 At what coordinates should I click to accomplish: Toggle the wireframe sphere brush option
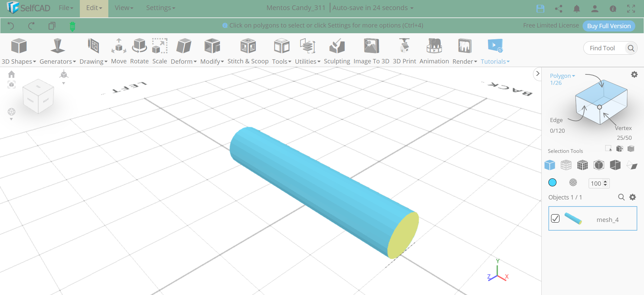coord(573,182)
